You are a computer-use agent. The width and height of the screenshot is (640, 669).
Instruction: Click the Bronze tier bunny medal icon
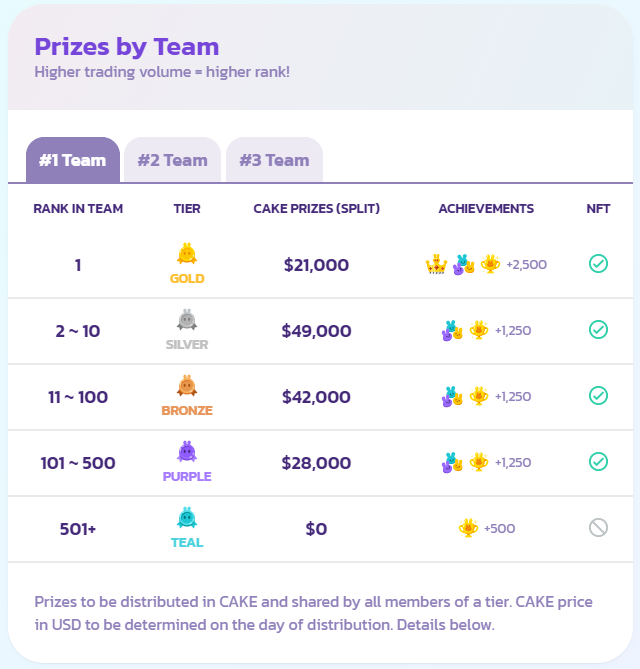click(x=187, y=386)
